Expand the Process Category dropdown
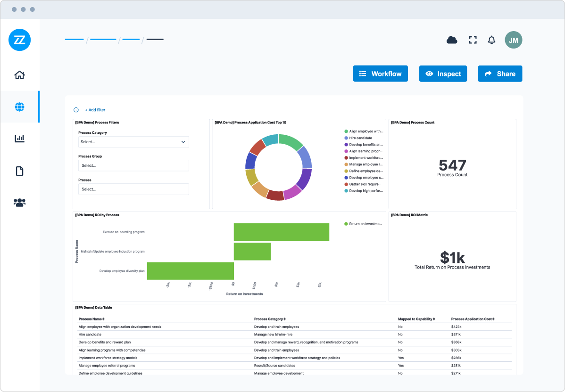Image resolution: width=565 pixels, height=392 pixels. (133, 142)
